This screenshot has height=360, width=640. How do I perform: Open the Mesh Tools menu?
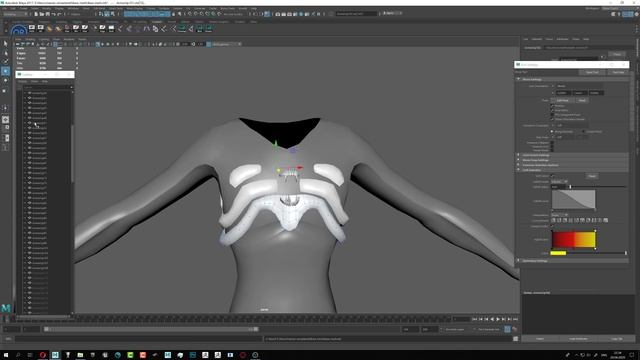pos(116,8)
